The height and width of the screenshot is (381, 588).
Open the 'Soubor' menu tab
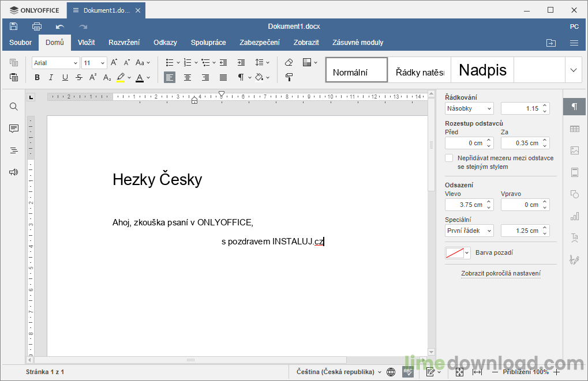20,42
